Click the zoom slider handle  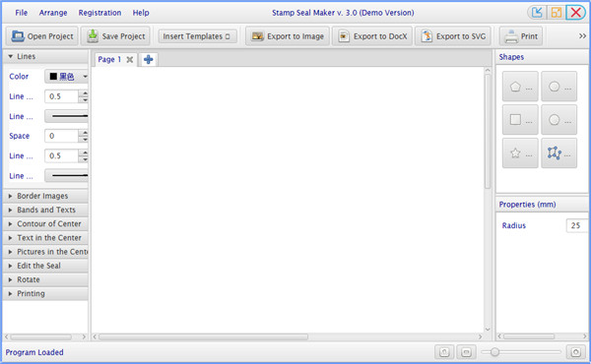(x=494, y=352)
